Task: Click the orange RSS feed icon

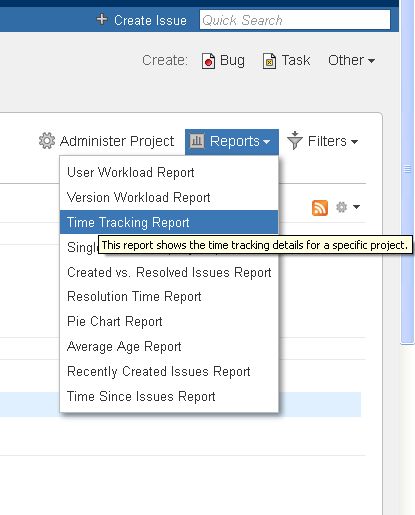Action: [x=320, y=208]
